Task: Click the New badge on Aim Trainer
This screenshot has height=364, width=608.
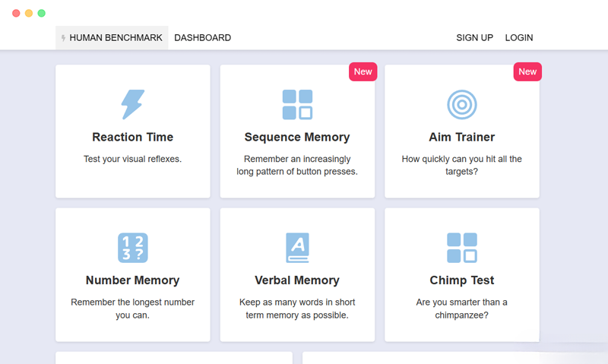Action: [527, 71]
